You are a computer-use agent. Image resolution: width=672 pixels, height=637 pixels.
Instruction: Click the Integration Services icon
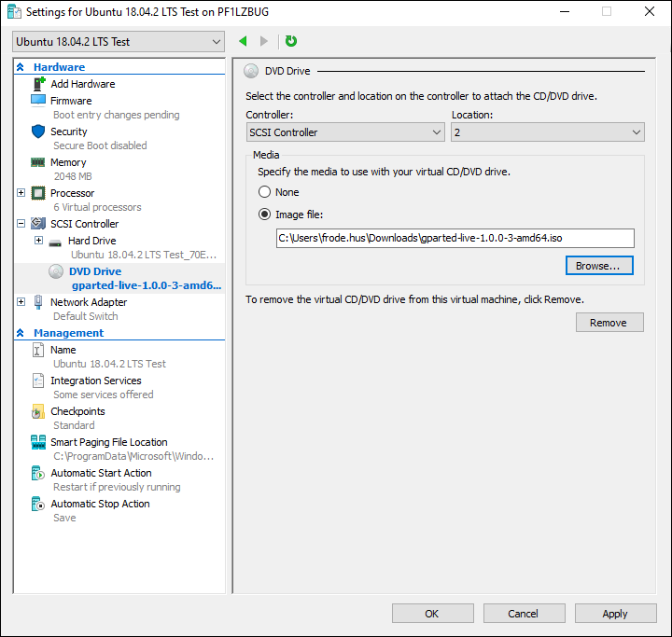tap(38, 381)
